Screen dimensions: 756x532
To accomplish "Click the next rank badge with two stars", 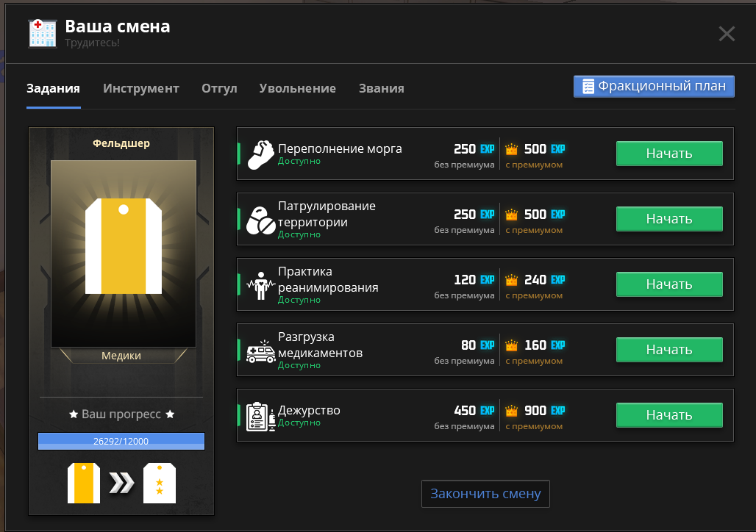I will pyautogui.click(x=160, y=483).
